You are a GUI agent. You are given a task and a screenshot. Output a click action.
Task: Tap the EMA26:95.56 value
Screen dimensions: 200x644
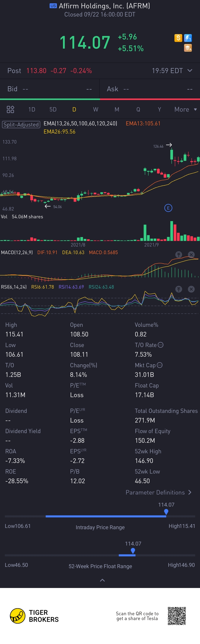tap(59, 132)
